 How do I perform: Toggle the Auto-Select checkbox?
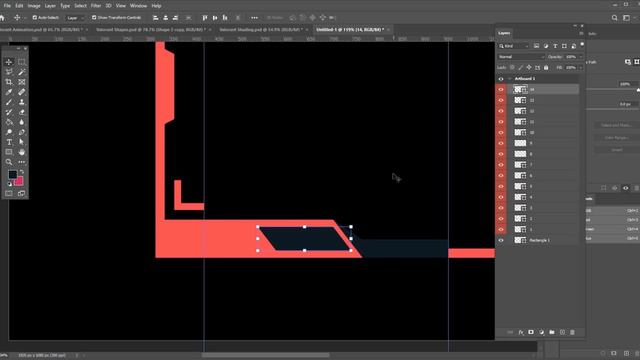[35, 18]
